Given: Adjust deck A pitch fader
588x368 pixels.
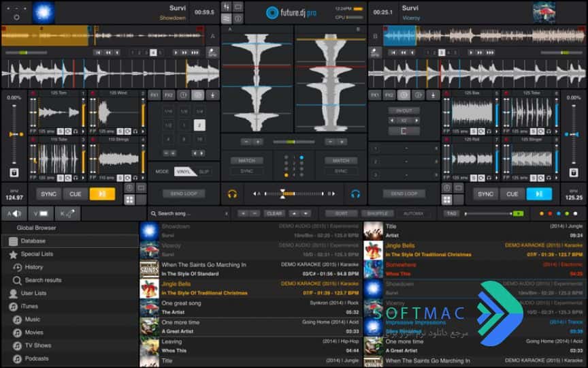Looking at the screenshot, I should pyautogui.click(x=14, y=134).
